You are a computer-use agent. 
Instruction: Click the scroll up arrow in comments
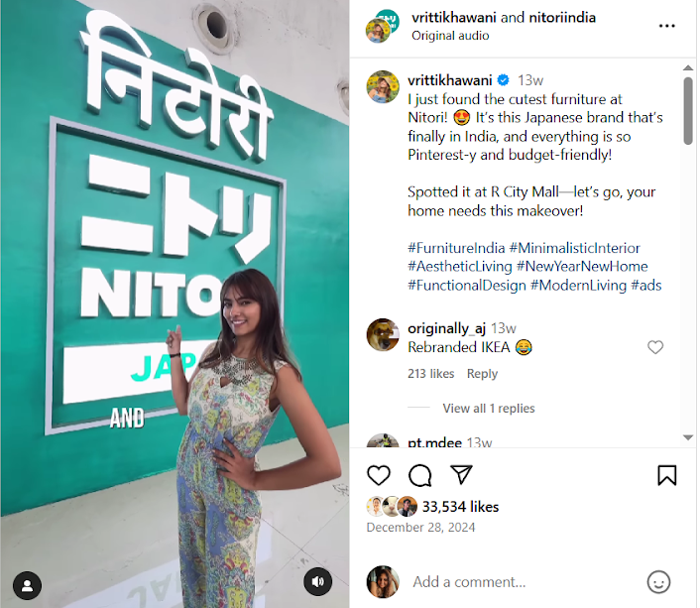(688, 67)
